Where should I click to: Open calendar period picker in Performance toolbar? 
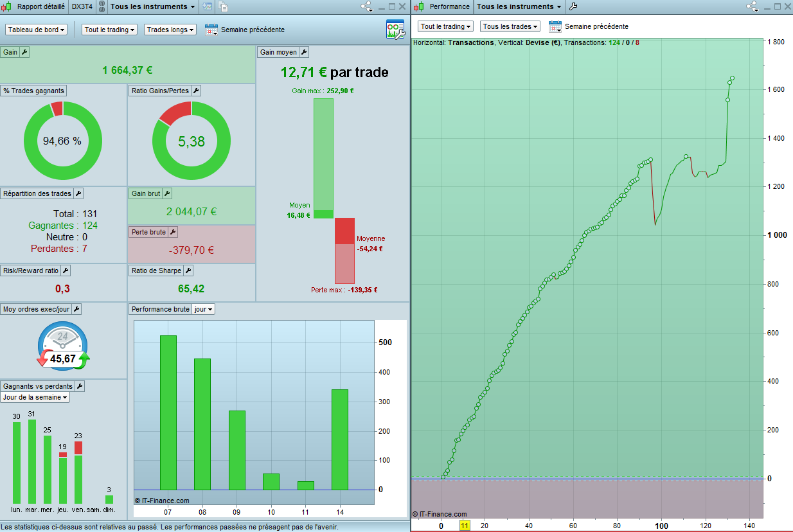click(x=555, y=27)
